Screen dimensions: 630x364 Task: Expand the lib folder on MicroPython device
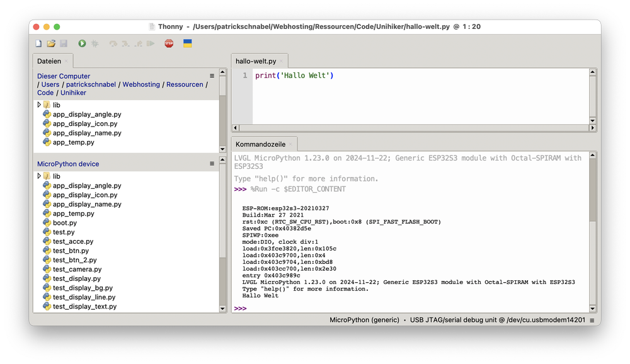(x=39, y=176)
